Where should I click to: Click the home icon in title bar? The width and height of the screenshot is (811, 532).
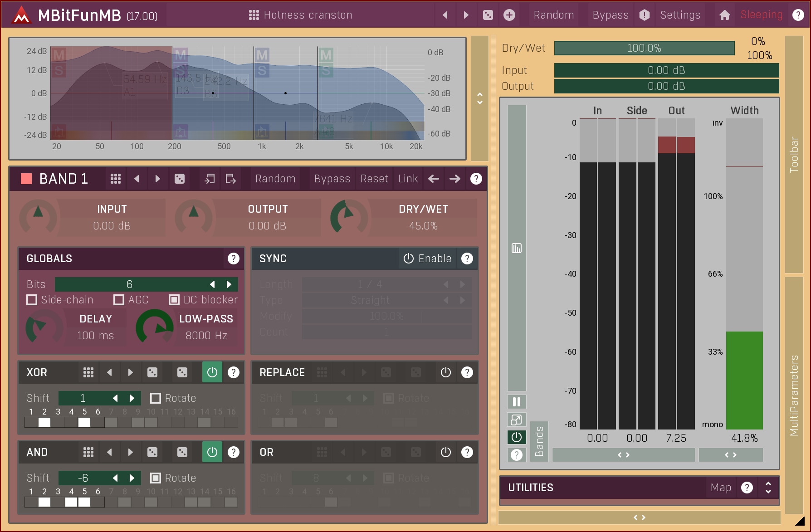724,15
